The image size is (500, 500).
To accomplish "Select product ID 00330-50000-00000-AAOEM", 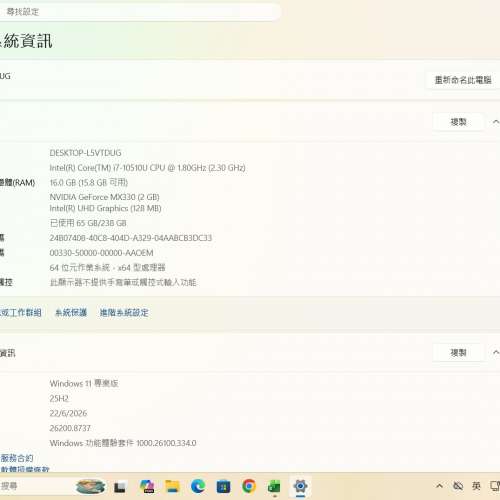I will pos(101,253).
